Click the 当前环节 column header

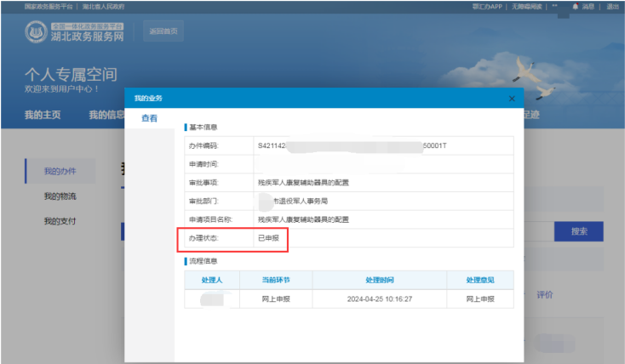click(274, 279)
